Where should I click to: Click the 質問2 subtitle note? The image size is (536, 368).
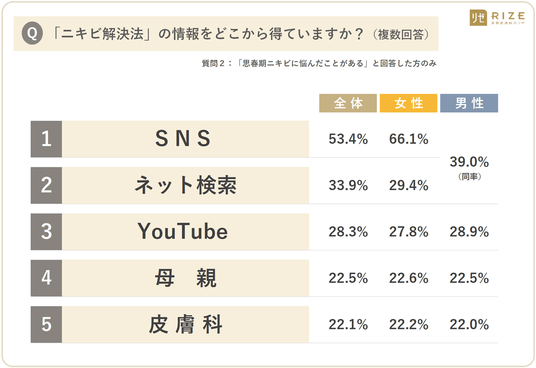pyautogui.click(x=319, y=64)
